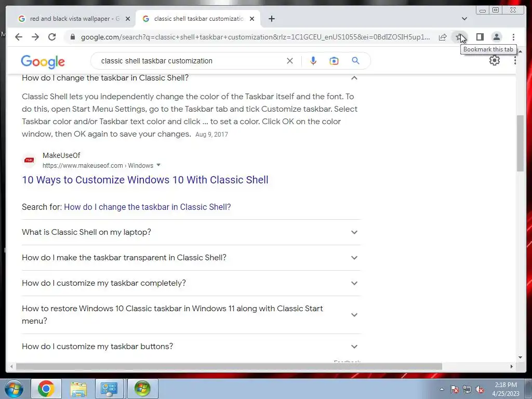Click 'Search for: How do I change the taskbar' link
This screenshot has width=532, height=399.
[147, 207]
